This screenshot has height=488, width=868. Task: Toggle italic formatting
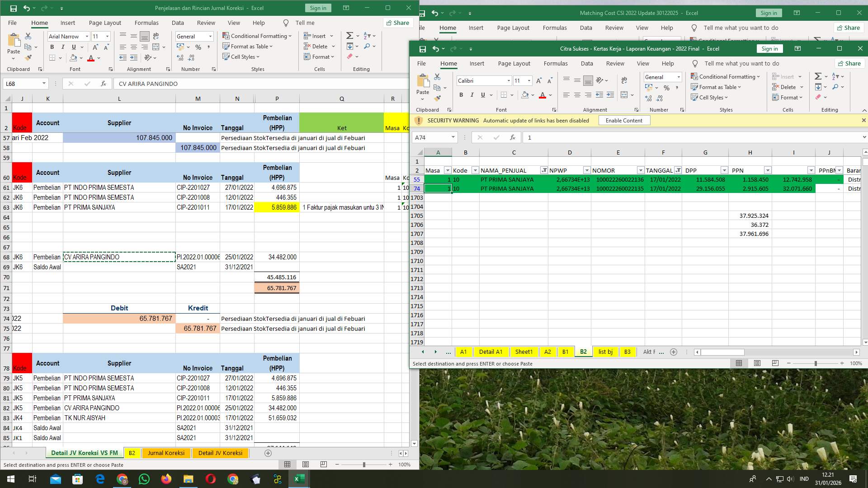pyautogui.click(x=472, y=95)
